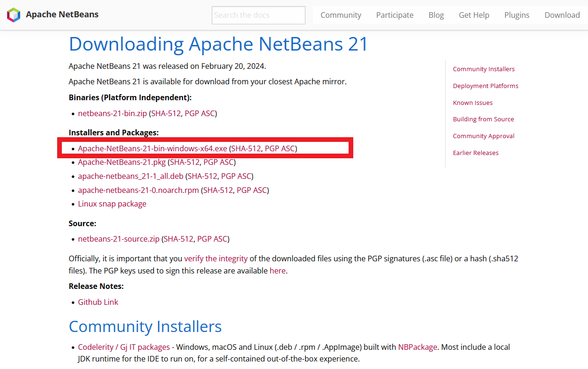Go to the Blog section
Viewport: 588px width, 369px height.
click(x=436, y=15)
